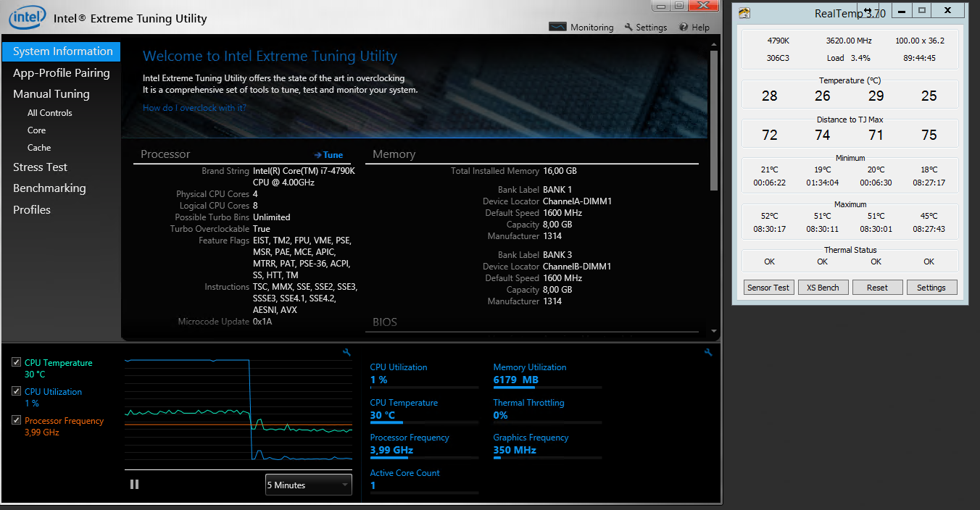Image resolution: width=980 pixels, height=510 pixels.
Task: Switch to the Stress Test section
Action: pyautogui.click(x=40, y=167)
